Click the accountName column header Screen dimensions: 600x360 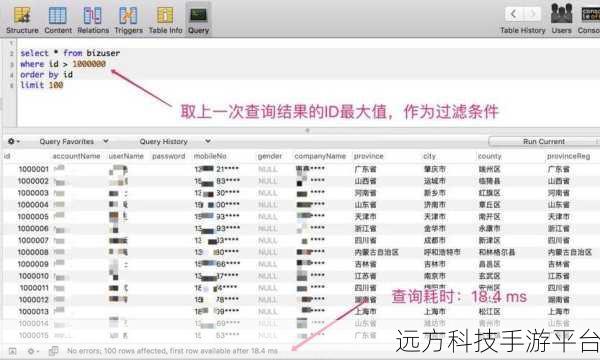click(x=76, y=156)
